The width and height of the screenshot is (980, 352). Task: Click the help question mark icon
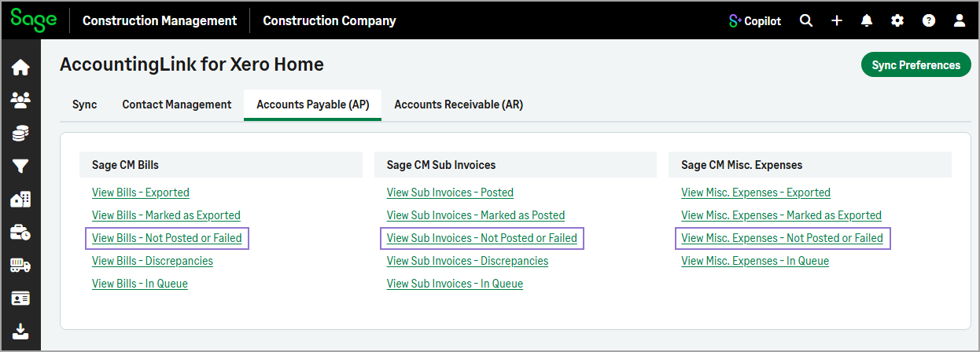929,21
